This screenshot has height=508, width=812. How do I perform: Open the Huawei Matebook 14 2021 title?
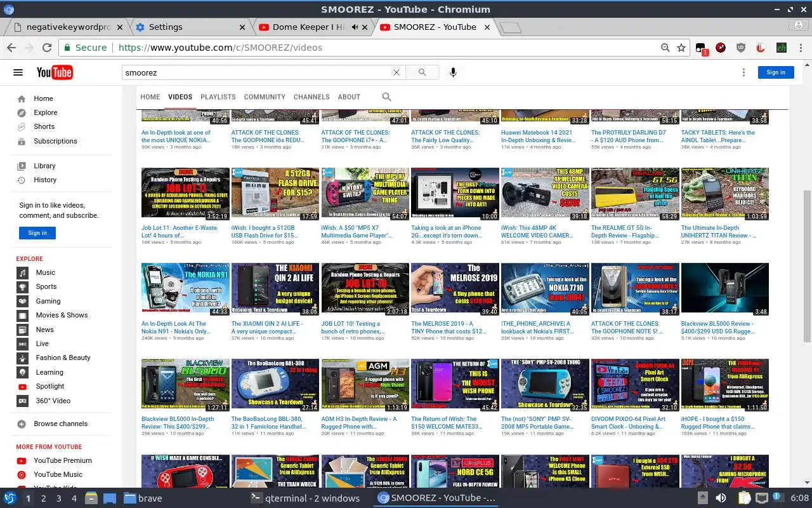click(x=538, y=137)
